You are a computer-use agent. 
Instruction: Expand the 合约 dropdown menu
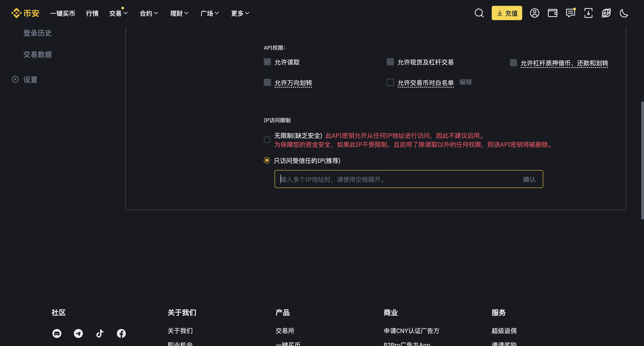149,14
